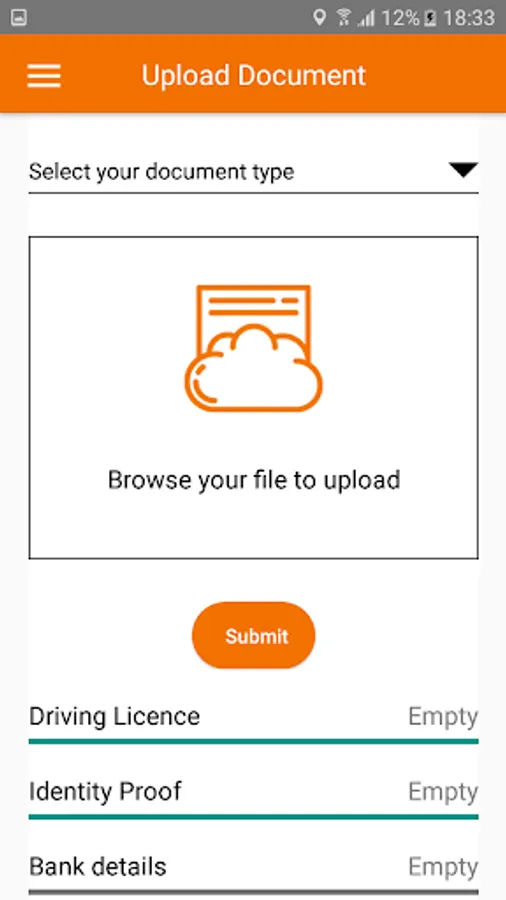Tap the battery charging status icon

(430, 18)
